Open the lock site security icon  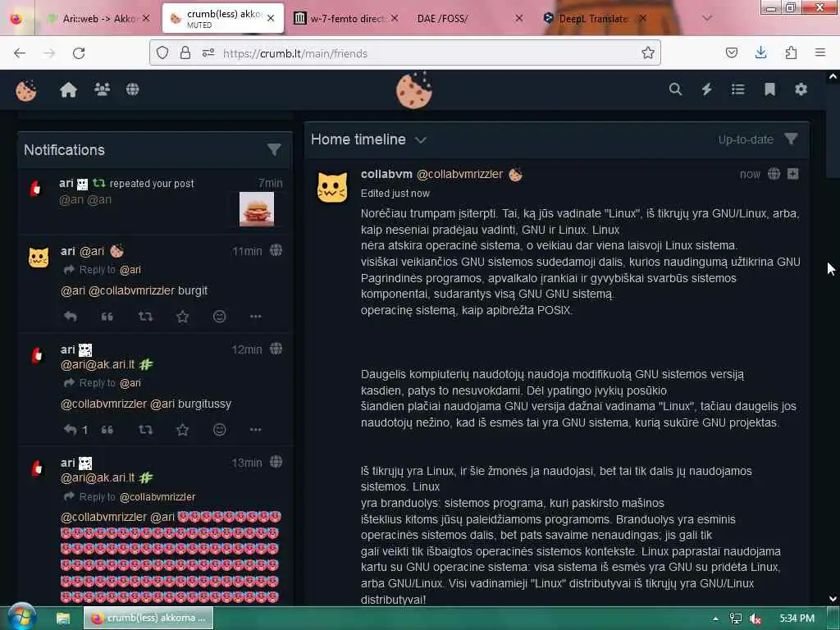[x=185, y=52]
